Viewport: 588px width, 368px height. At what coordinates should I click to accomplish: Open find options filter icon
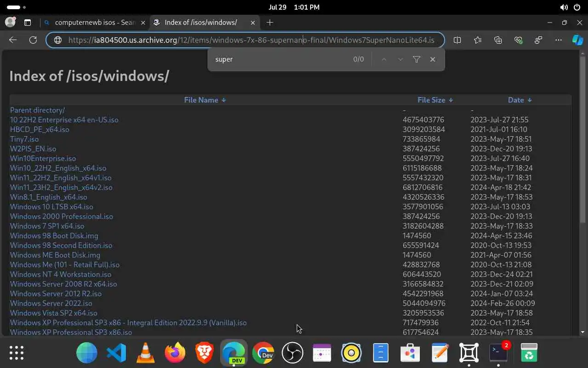[417, 59]
